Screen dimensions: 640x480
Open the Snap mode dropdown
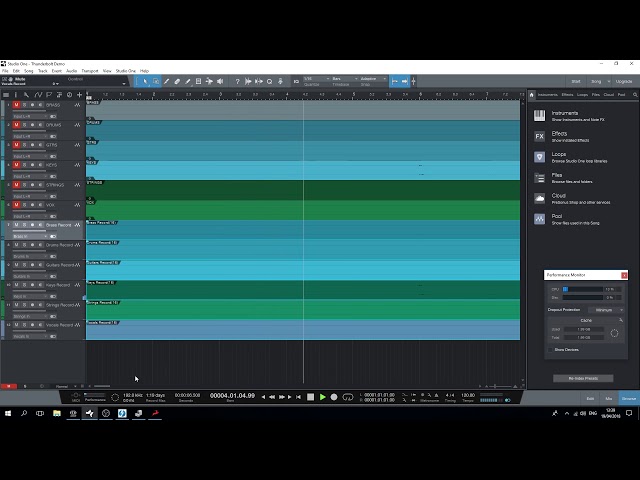pos(369,80)
